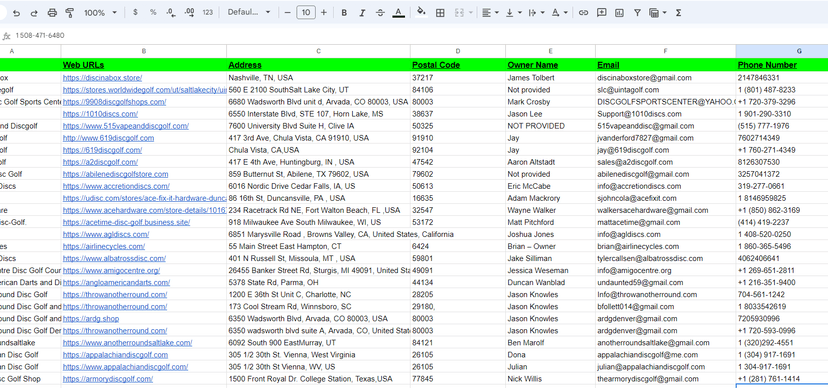Select the Phone Number header cell
The image size is (828, 388).
click(x=782, y=65)
